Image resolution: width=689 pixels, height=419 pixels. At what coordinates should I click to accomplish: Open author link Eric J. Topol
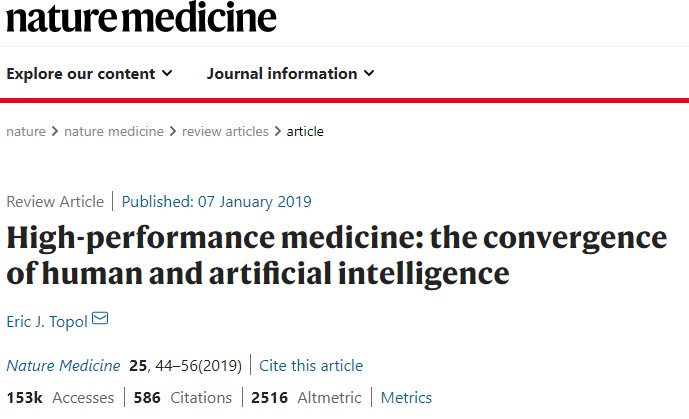pyautogui.click(x=47, y=321)
